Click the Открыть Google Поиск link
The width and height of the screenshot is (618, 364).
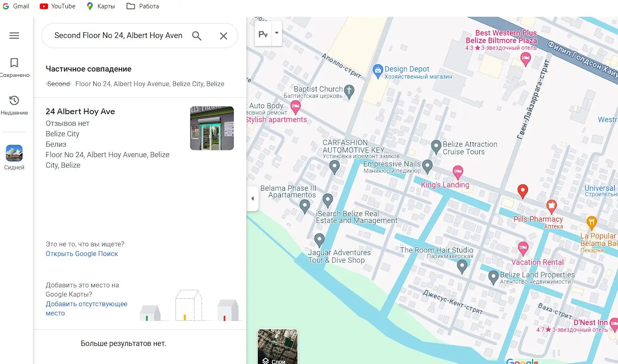[82, 254]
